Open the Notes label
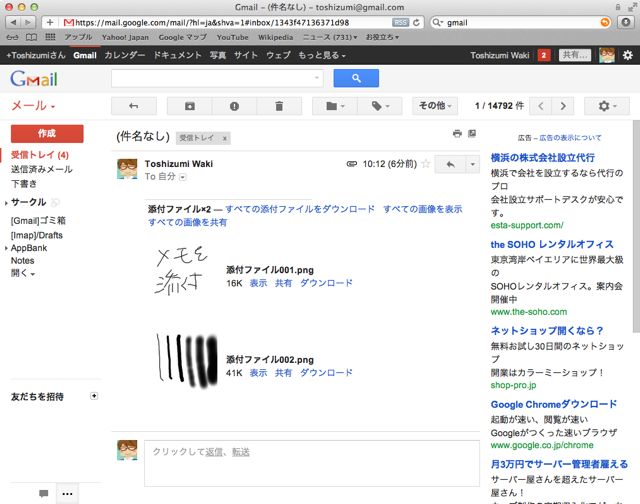 [x=22, y=260]
